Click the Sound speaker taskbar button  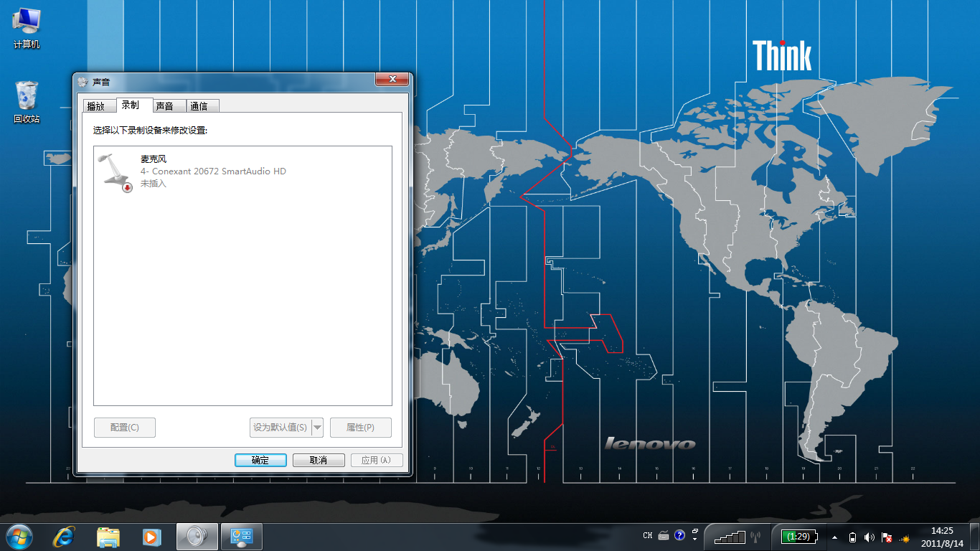(x=196, y=536)
